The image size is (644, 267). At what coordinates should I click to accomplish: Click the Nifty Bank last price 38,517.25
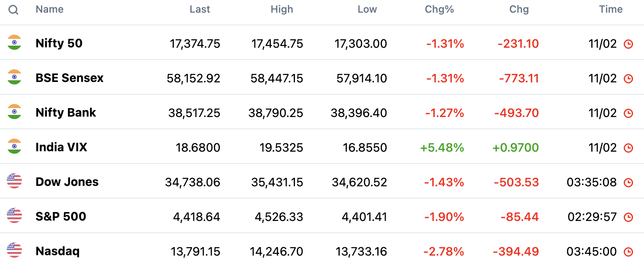click(194, 113)
